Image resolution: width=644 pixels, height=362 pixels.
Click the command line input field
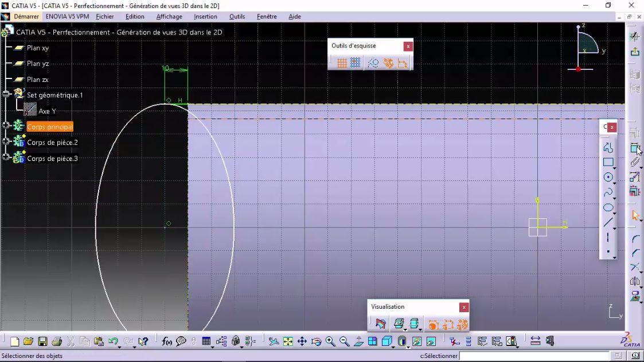(534, 356)
